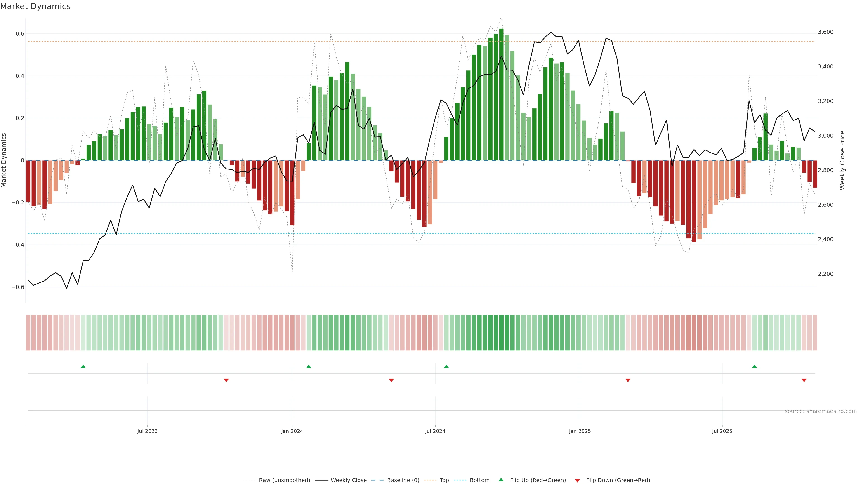The width and height of the screenshot is (868, 488).
Task: Click the green flip-up triangle after Jan 2024
Action: coord(309,366)
